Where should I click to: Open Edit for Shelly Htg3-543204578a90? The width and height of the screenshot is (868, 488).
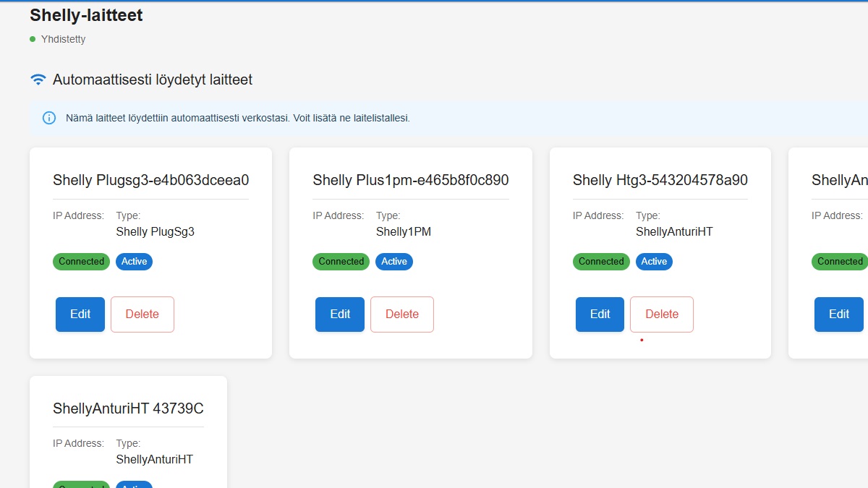(600, 314)
